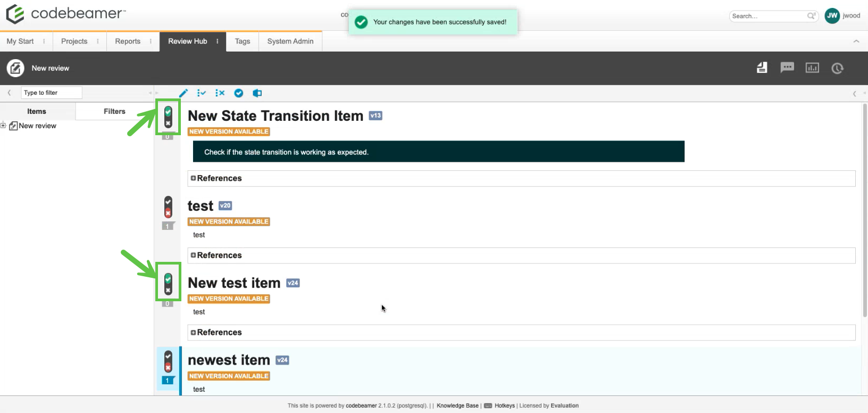The image size is (868, 413).
Task: Open the Projects tab
Action: (x=74, y=42)
